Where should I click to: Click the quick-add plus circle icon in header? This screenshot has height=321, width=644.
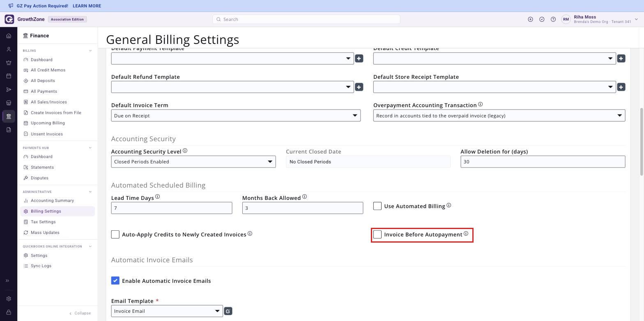pyautogui.click(x=530, y=19)
